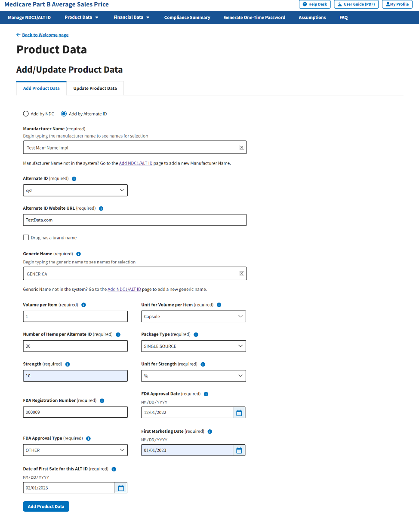419x532 pixels.
Task: Select the Add by NDC option
Action: pyautogui.click(x=26, y=114)
